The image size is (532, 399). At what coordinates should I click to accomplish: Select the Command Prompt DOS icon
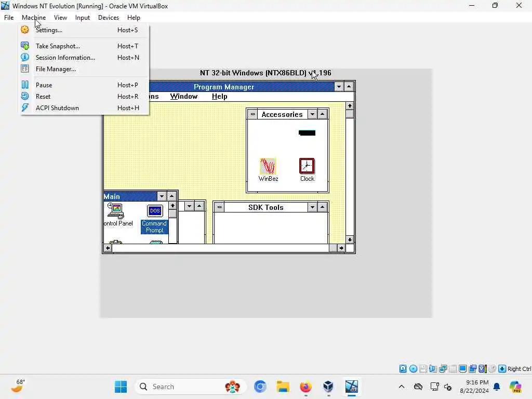154,219
